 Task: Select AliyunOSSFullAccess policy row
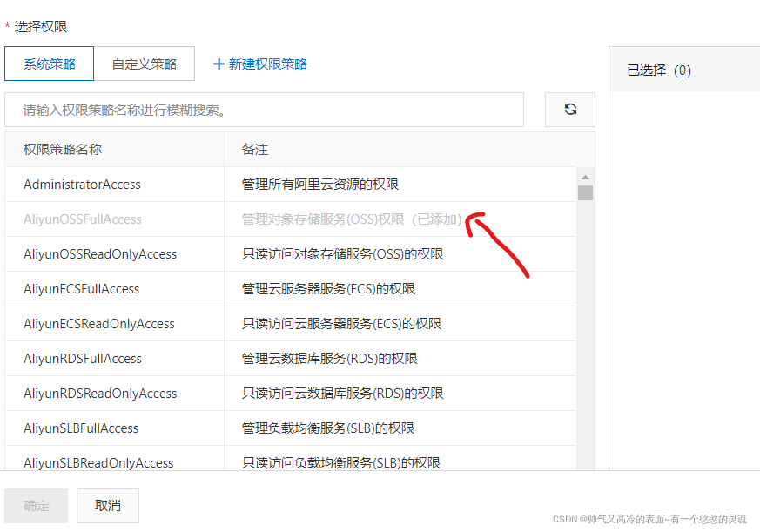coord(290,219)
